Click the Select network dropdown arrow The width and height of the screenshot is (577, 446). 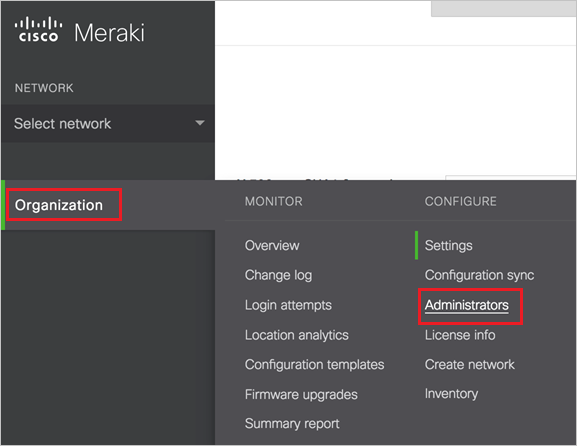200,123
